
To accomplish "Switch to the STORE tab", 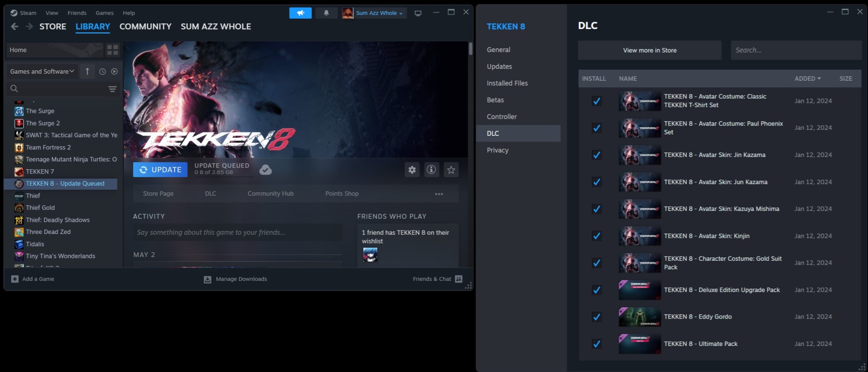I will coord(53,26).
